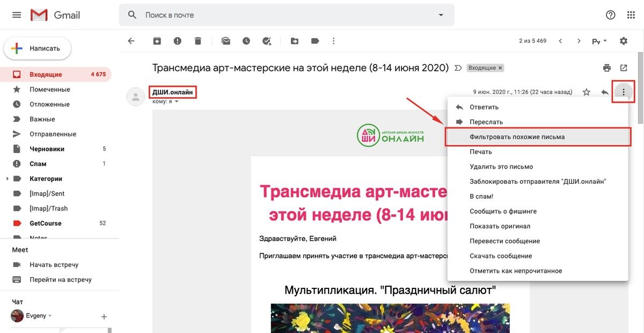Select 'Удалить это письмо'
Image resolution: width=644 pixels, height=333 pixels.
[537, 166]
